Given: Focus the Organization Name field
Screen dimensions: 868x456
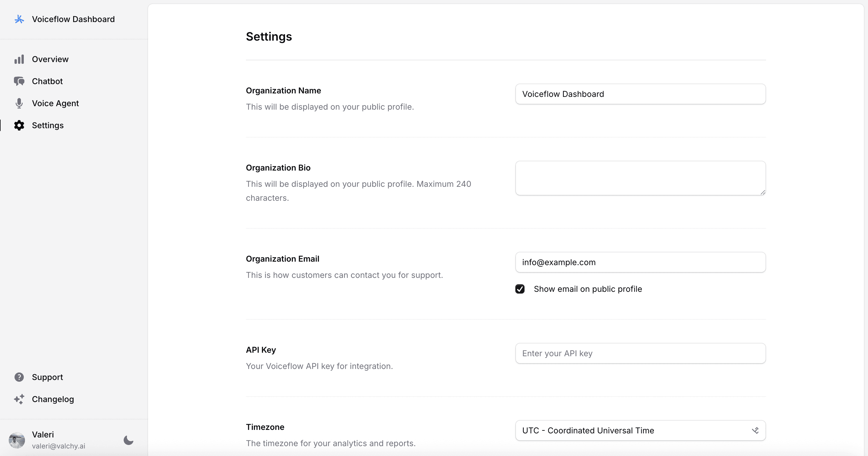Looking at the screenshot, I should coord(640,94).
